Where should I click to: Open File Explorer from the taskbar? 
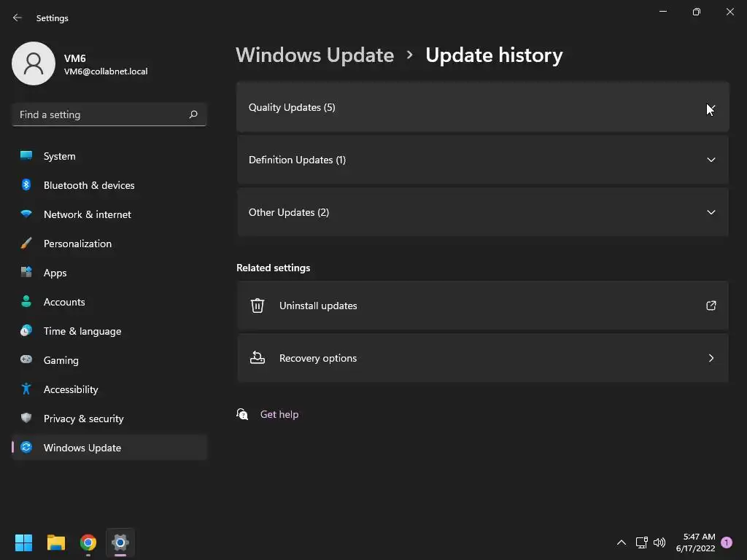(x=56, y=542)
